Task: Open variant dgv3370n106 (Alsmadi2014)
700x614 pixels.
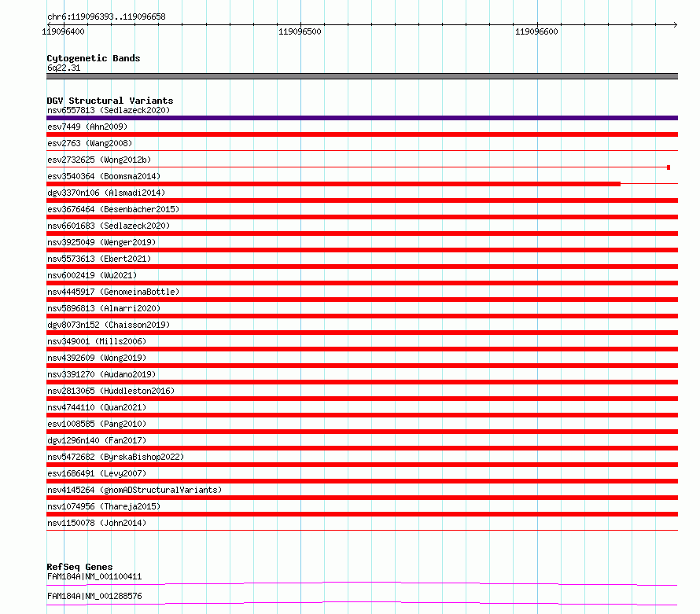Action: (x=106, y=193)
